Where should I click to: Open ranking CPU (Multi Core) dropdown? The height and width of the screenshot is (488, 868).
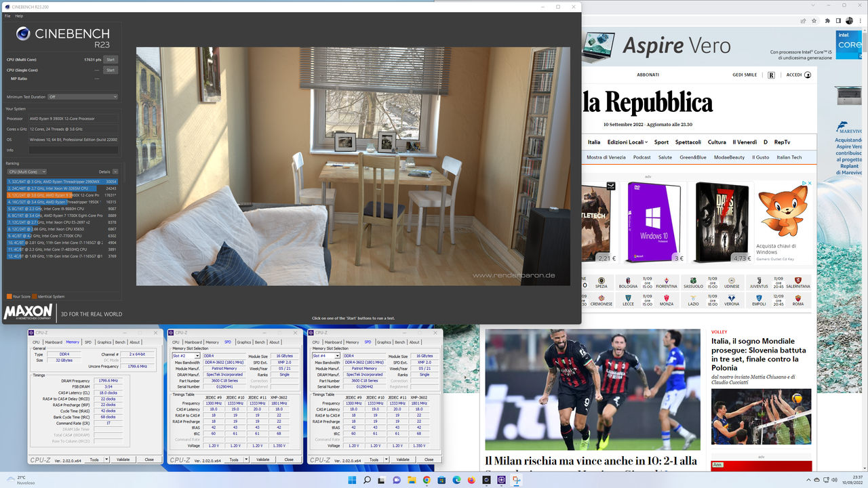pyautogui.click(x=26, y=171)
